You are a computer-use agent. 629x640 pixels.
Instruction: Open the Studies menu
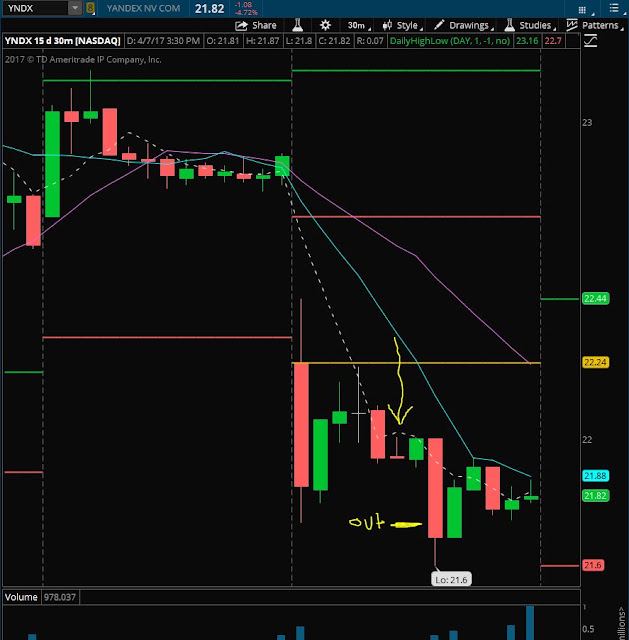(530, 25)
